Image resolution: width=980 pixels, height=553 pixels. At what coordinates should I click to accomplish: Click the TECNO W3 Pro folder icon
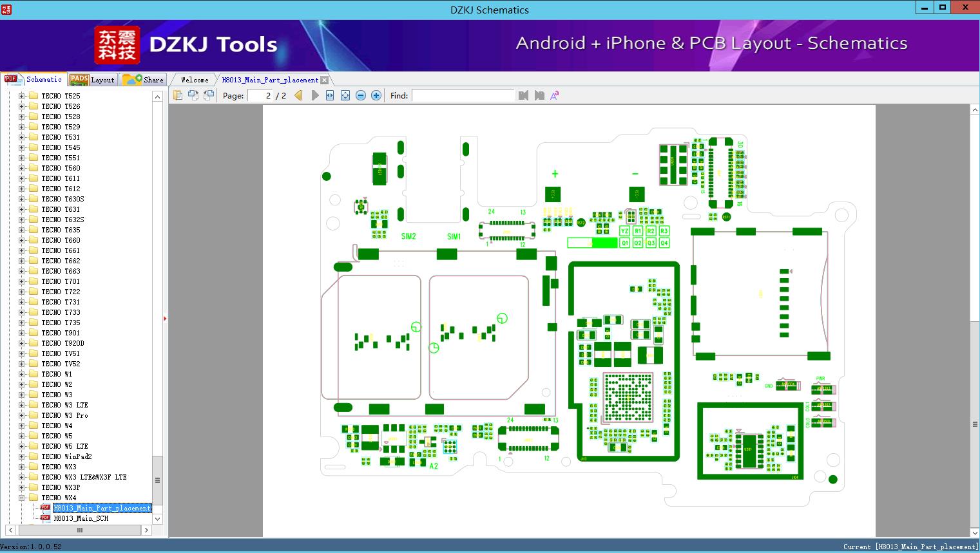pos(34,415)
